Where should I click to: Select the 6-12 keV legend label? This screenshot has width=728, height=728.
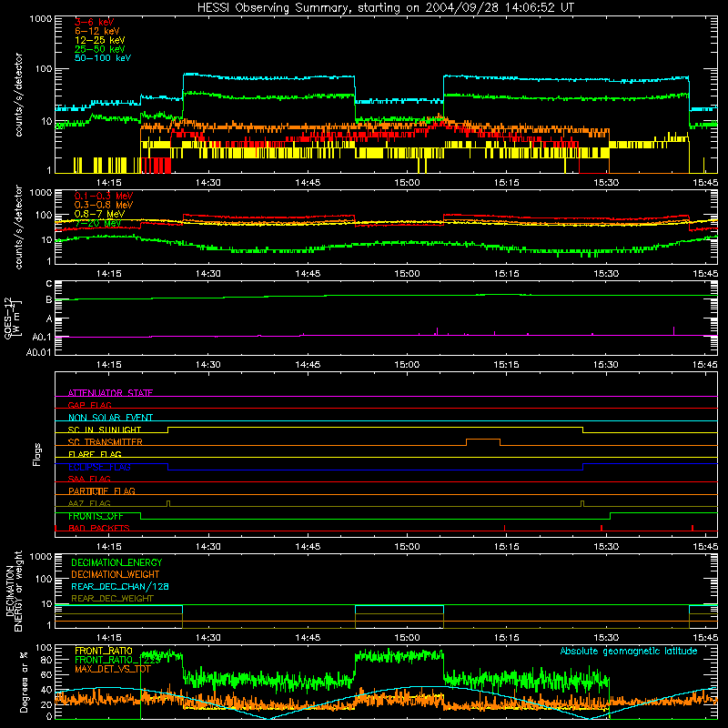[x=96, y=31]
